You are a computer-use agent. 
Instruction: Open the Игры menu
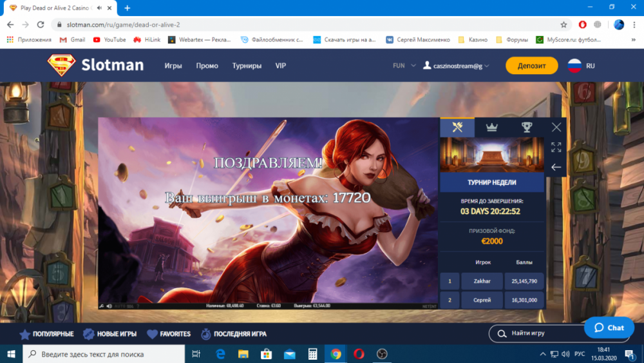[x=173, y=66]
